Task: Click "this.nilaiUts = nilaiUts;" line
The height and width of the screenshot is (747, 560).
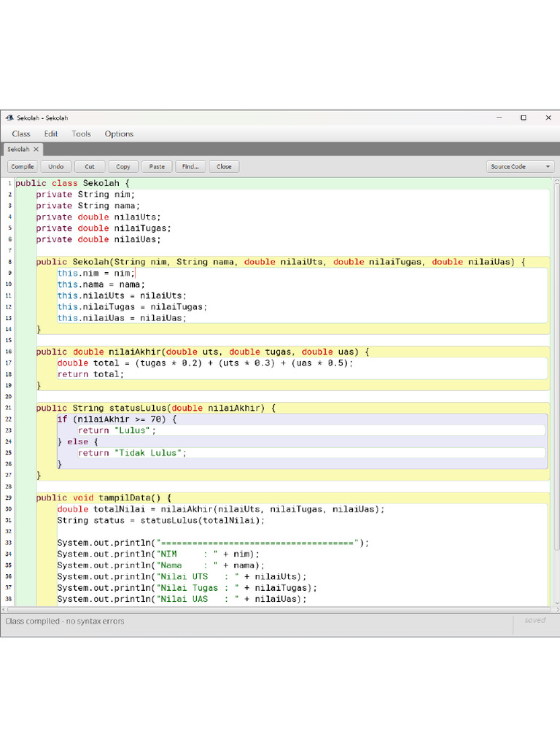Action: [122, 296]
